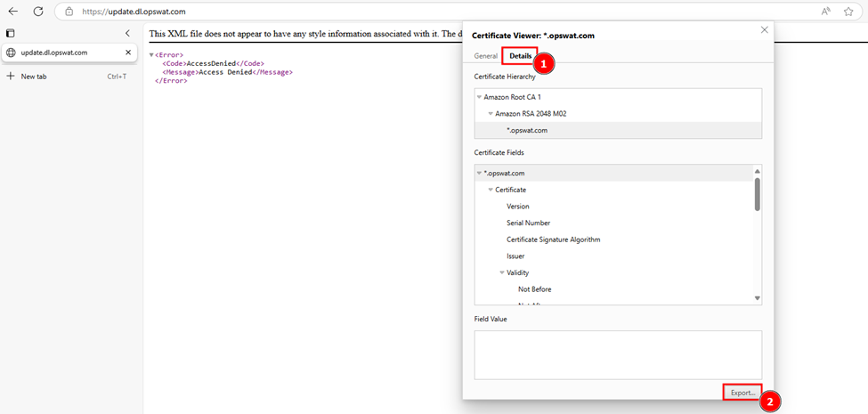The height and width of the screenshot is (414, 868).
Task: Open the Read aloud icon in the address bar
Action: coord(825,11)
